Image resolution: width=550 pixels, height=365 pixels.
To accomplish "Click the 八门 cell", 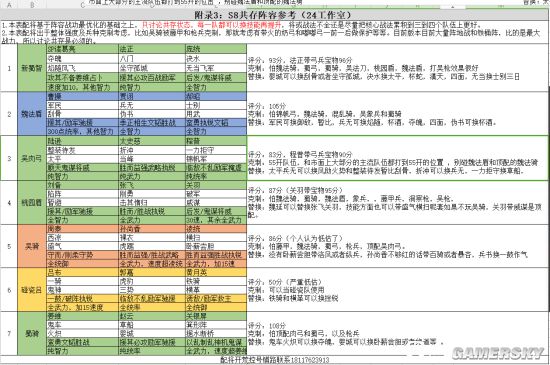I will [152, 59].
